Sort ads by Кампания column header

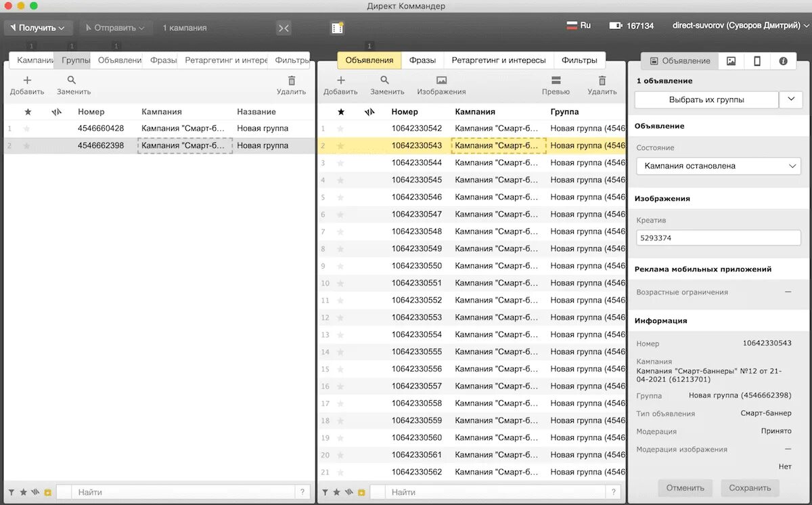tap(475, 112)
